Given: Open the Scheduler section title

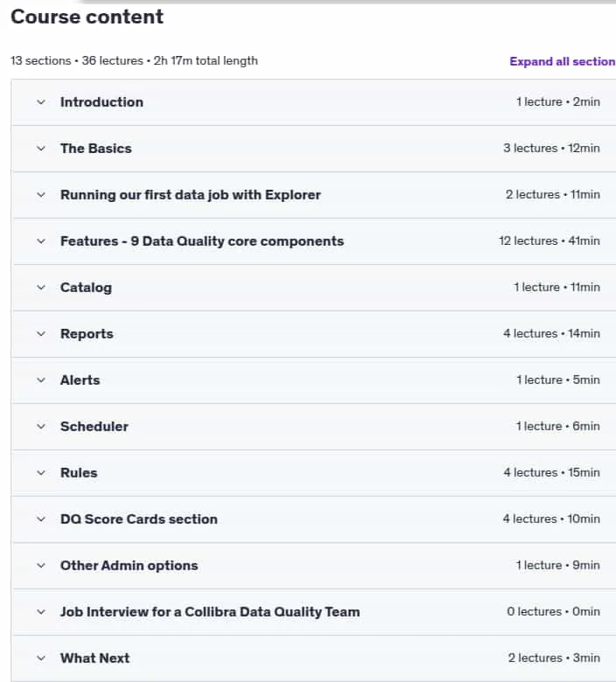Looking at the screenshot, I should tap(94, 427).
